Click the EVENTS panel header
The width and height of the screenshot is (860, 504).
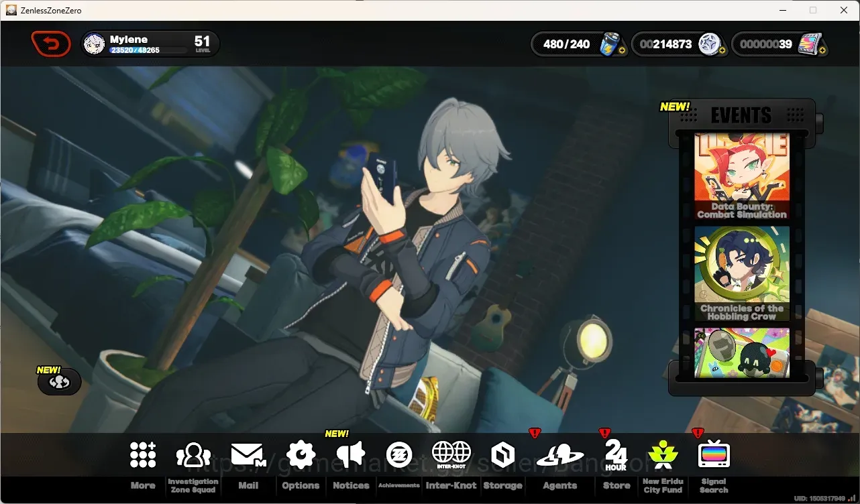point(741,115)
